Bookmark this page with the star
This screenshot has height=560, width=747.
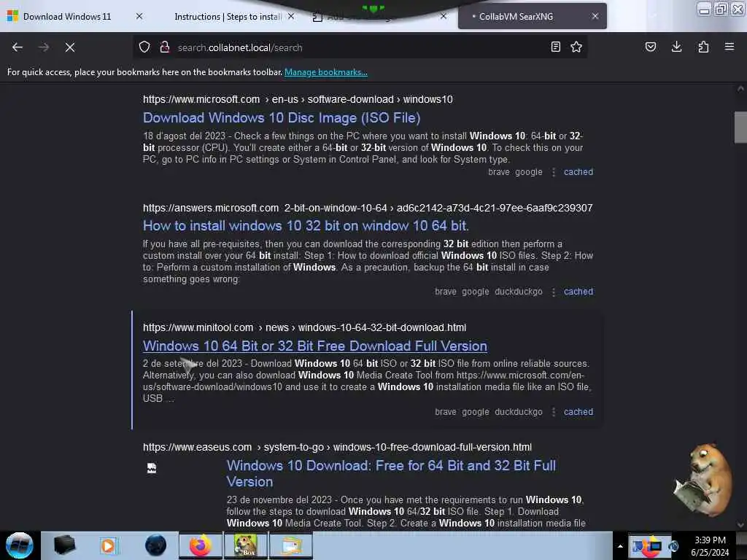(576, 47)
